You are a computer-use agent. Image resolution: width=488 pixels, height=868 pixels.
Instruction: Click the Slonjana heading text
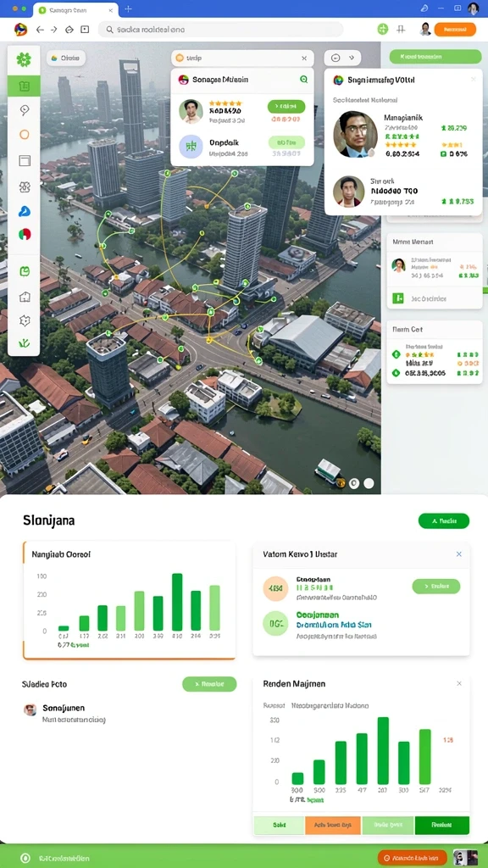pos(49,520)
